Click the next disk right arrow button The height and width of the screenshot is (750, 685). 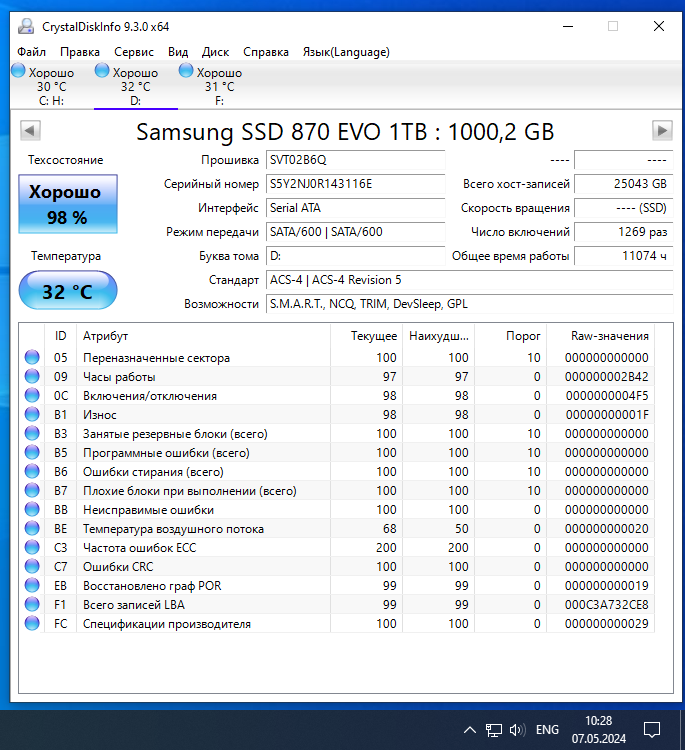tap(662, 131)
